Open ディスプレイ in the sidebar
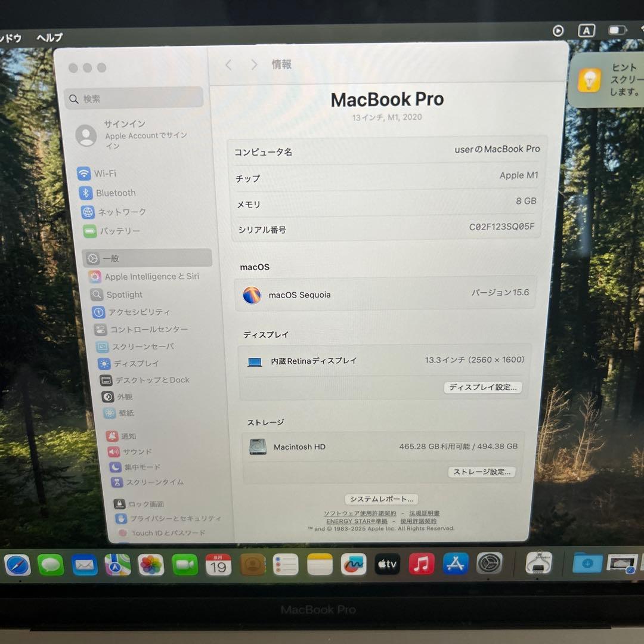 (x=129, y=364)
